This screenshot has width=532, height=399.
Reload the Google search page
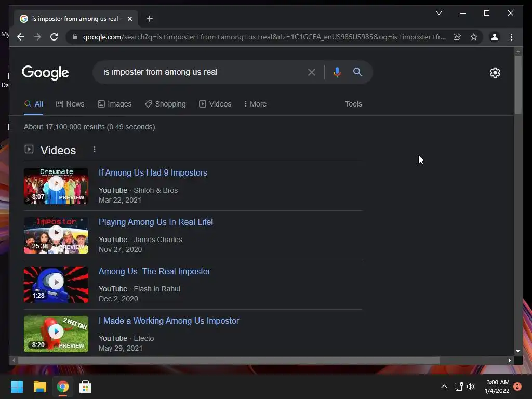click(x=54, y=37)
